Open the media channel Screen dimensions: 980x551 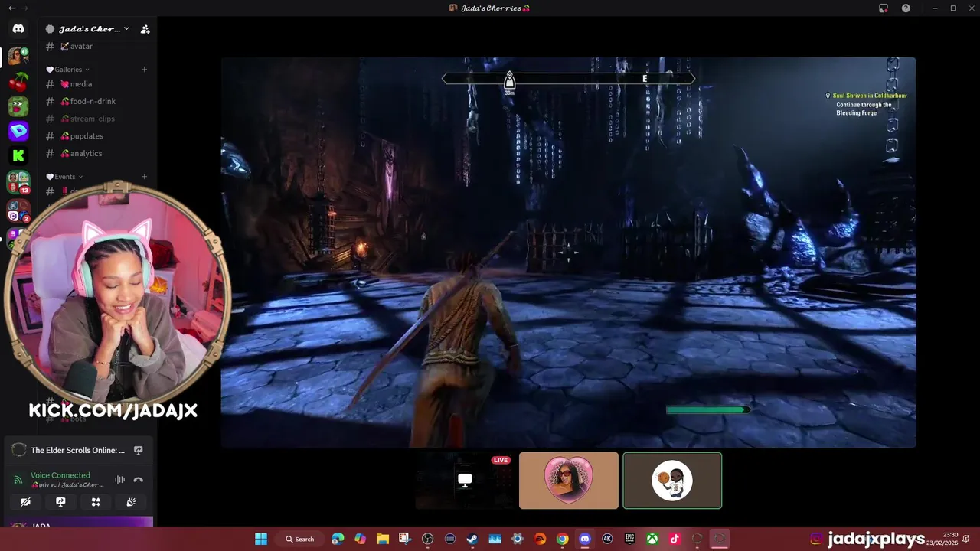(x=96, y=84)
